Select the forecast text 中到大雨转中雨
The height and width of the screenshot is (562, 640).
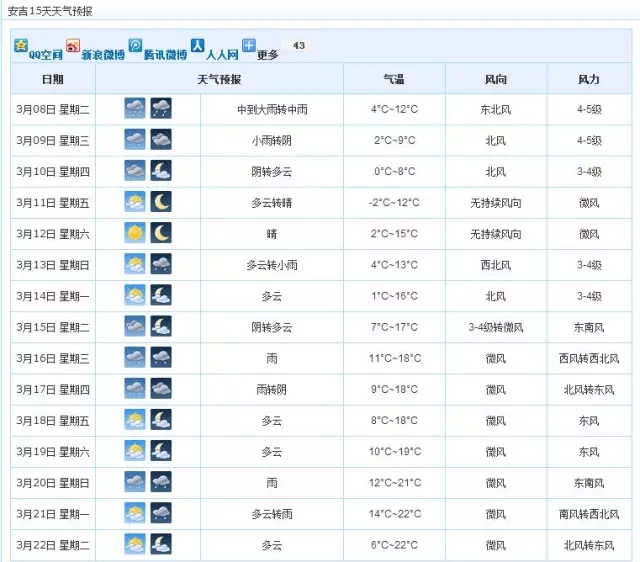[272, 109]
